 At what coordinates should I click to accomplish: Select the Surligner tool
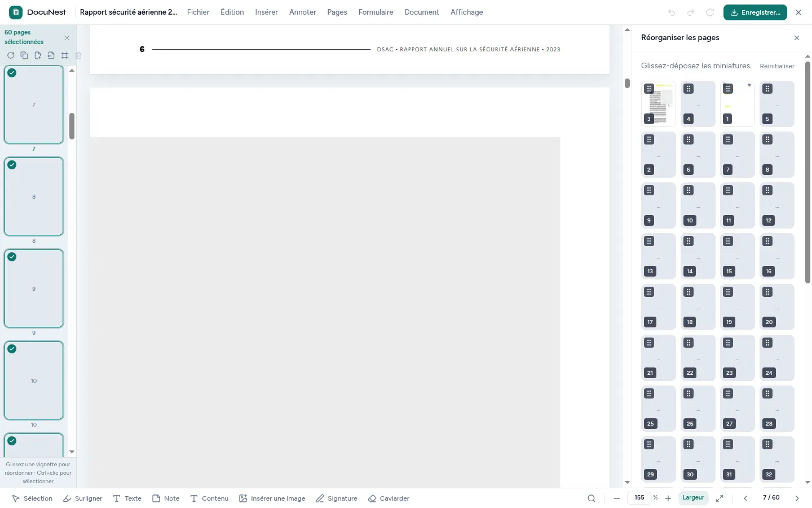click(x=83, y=498)
